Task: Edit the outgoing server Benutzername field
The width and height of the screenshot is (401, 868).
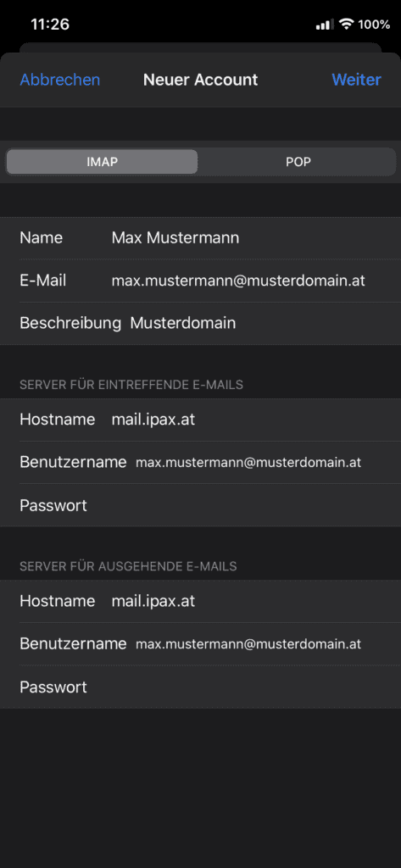Action: pos(200,644)
